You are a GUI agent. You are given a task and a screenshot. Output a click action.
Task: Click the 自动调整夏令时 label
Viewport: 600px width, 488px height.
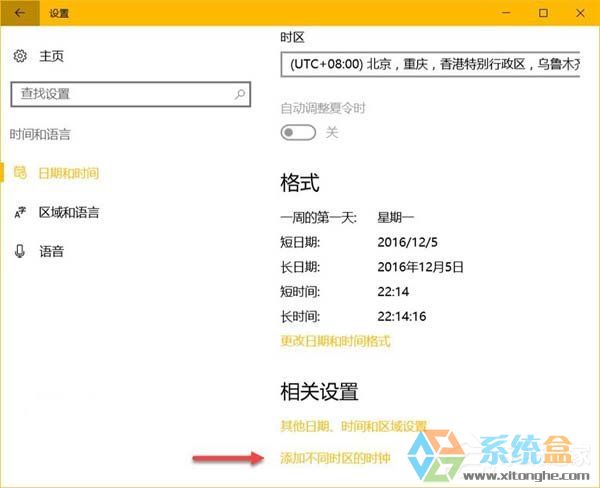tap(323, 108)
